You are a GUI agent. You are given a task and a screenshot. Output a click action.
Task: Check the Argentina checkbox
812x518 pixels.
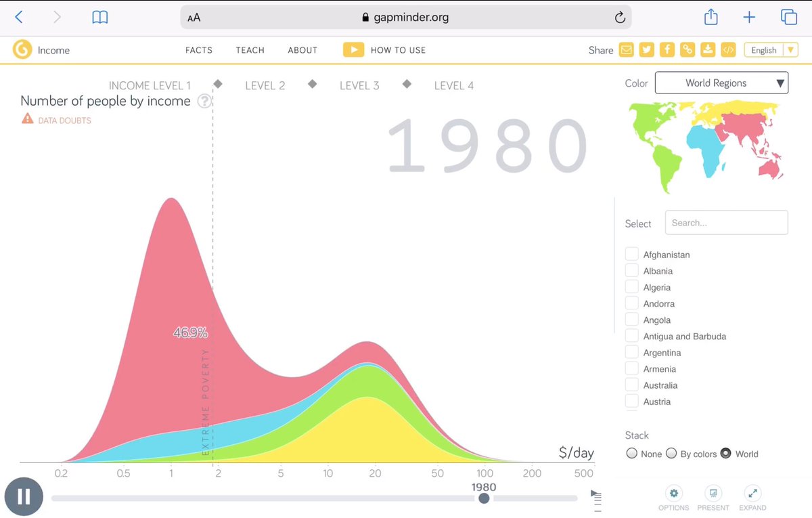point(631,352)
